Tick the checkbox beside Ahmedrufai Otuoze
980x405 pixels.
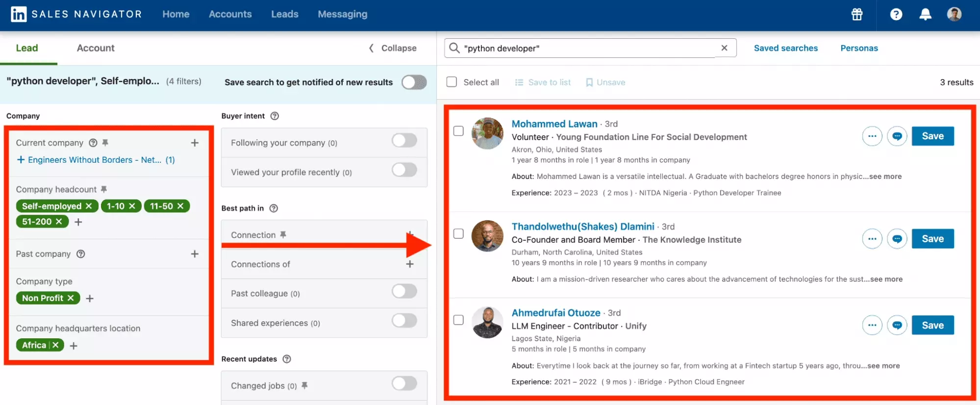pos(458,320)
